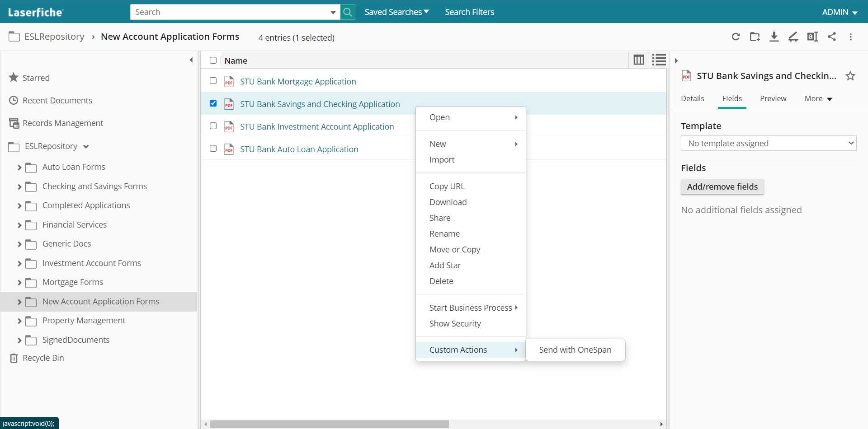This screenshot has height=429, width=868.
Task: Collapse the left navigation pane
Action: [191, 60]
